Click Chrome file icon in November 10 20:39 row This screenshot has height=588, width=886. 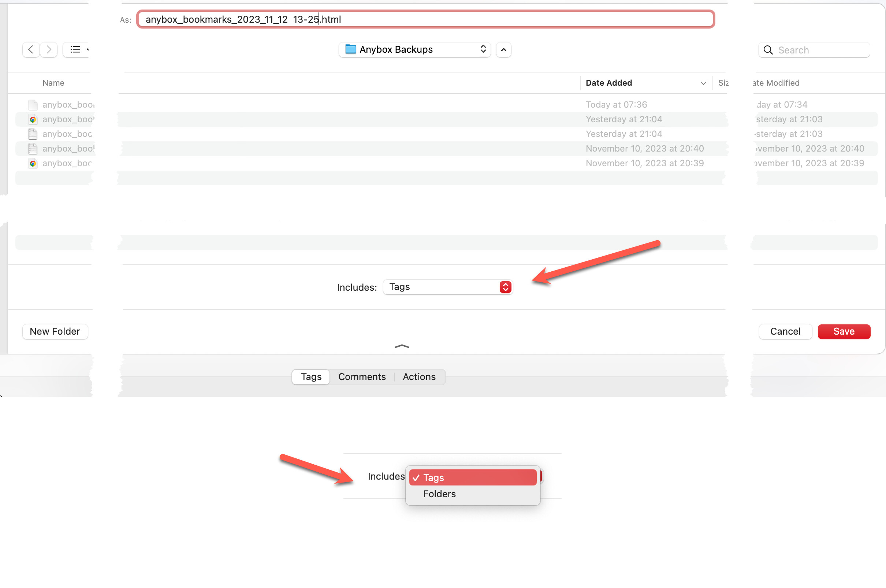33,163
